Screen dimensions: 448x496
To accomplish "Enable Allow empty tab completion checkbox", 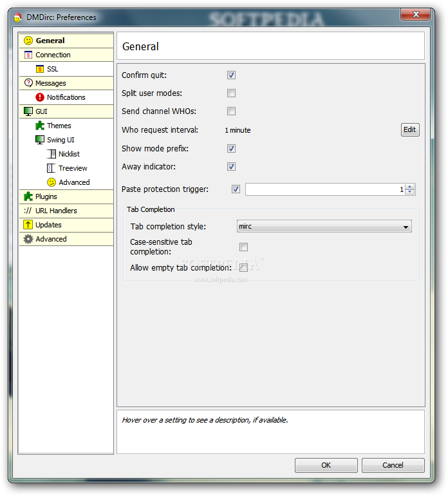I will coord(243,267).
